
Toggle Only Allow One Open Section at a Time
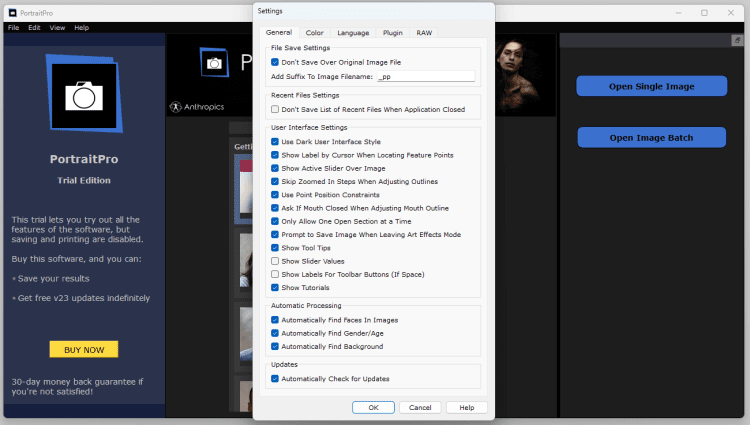pyautogui.click(x=275, y=221)
